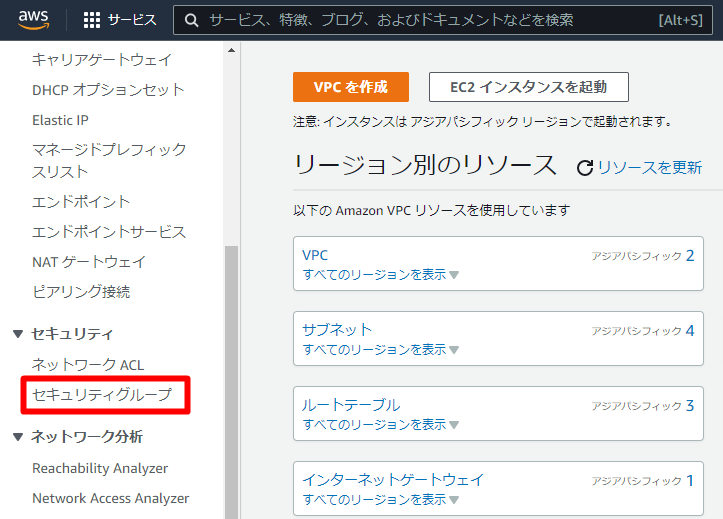
Task: Open the VPC resource link
Action: pyautogui.click(x=315, y=255)
